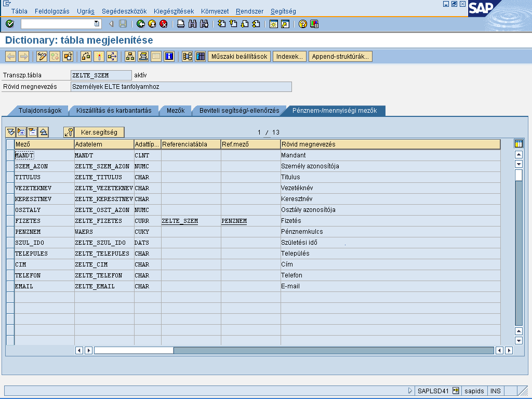Click the Where-Used List icon
The image size is (532, 399).
(112, 56)
